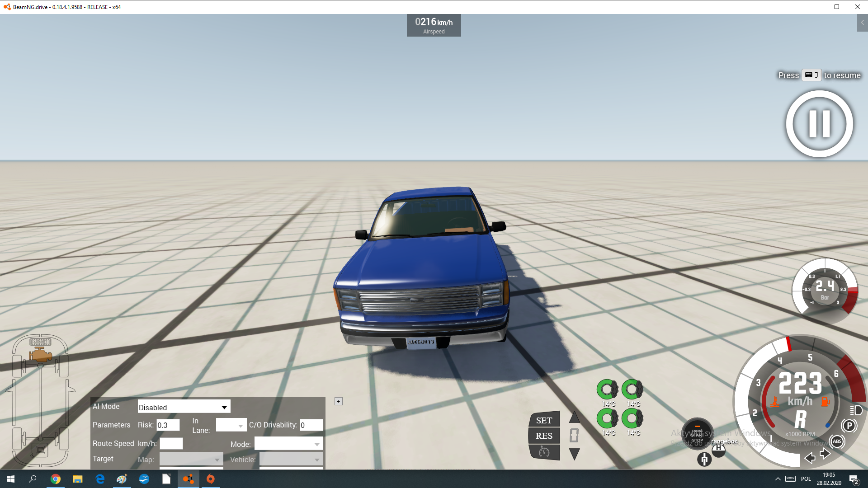Click the right turn signal arrow
The image size is (868, 488).
click(825, 454)
